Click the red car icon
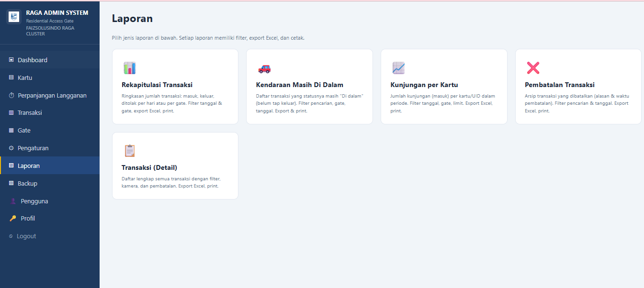The width and height of the screenshot is (644, 288). (264, 68)
